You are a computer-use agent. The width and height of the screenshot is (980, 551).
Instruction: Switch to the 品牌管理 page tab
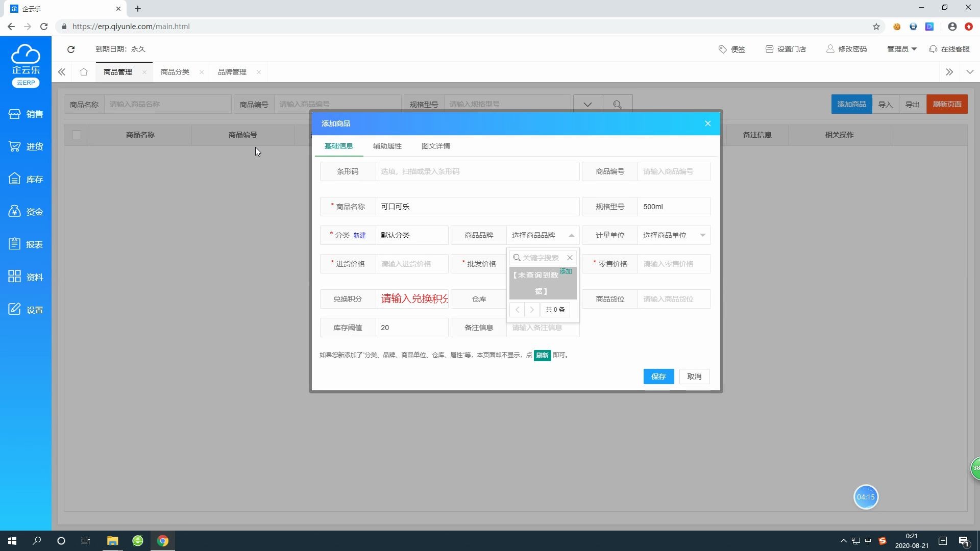pyautogui.click(x=232, y=72)
